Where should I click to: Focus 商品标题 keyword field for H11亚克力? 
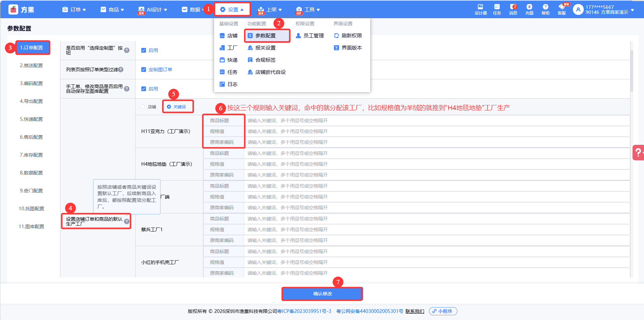point(437,121)
